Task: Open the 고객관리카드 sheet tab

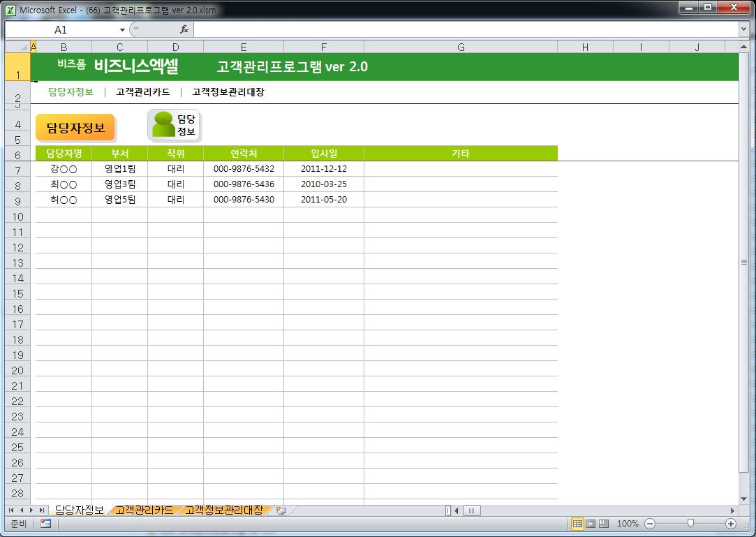Action: (145, 510)
